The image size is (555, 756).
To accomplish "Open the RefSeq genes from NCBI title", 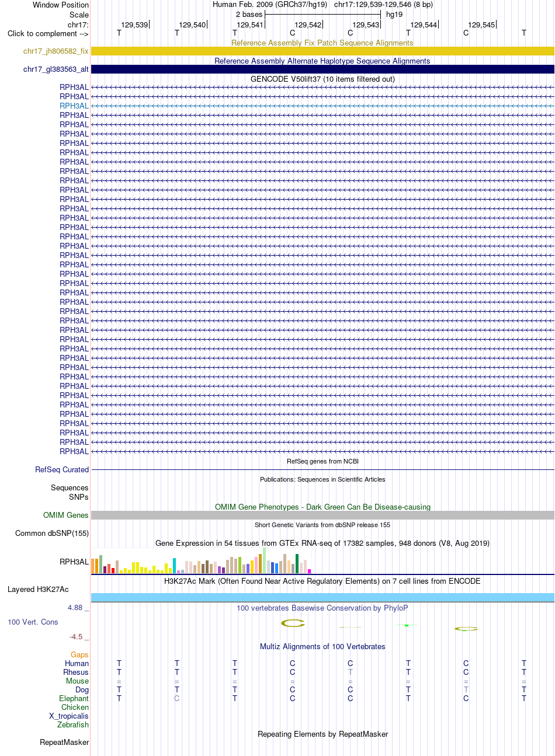I will (322, 462).
